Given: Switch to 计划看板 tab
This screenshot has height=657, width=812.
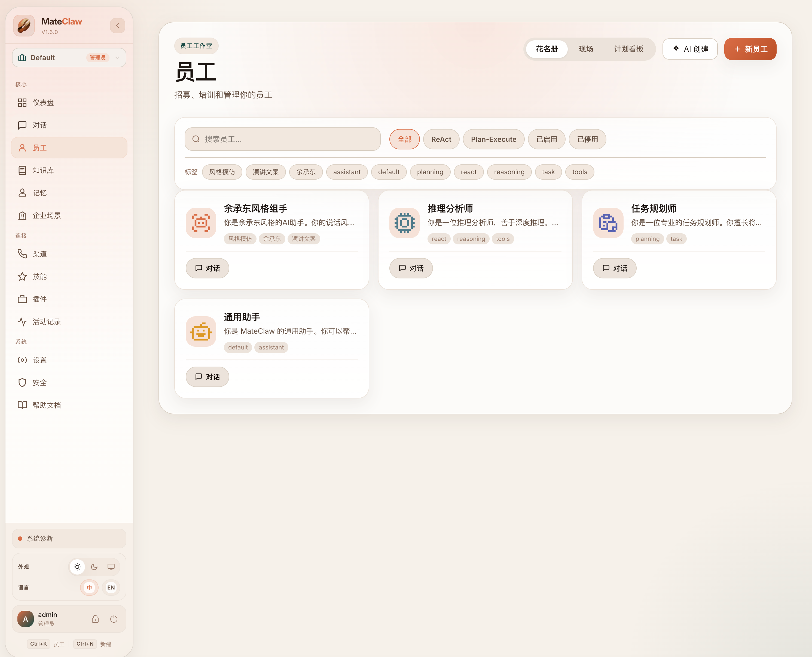Looking at the screenshot, I should click(629, 49).
